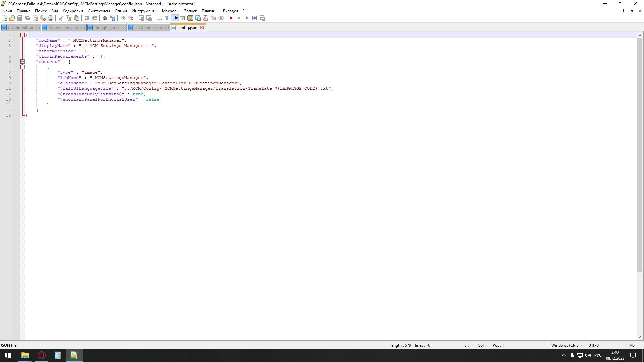
Task: Open File Explorer from the taskbar
Action: click(25, 355)
